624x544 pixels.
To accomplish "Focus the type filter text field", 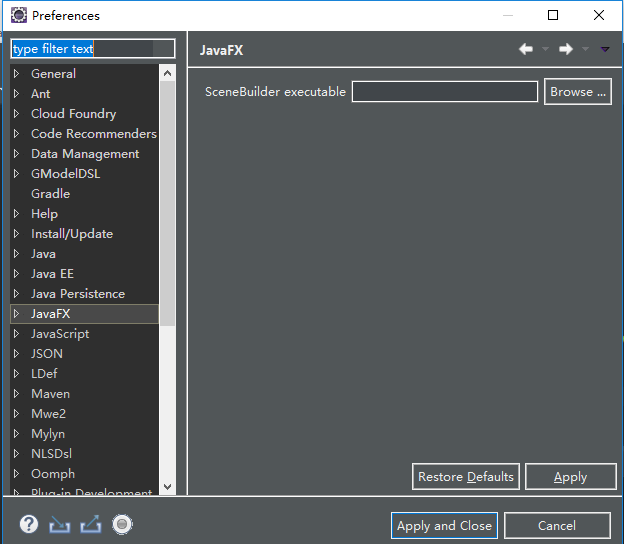I will pos(93,49).
